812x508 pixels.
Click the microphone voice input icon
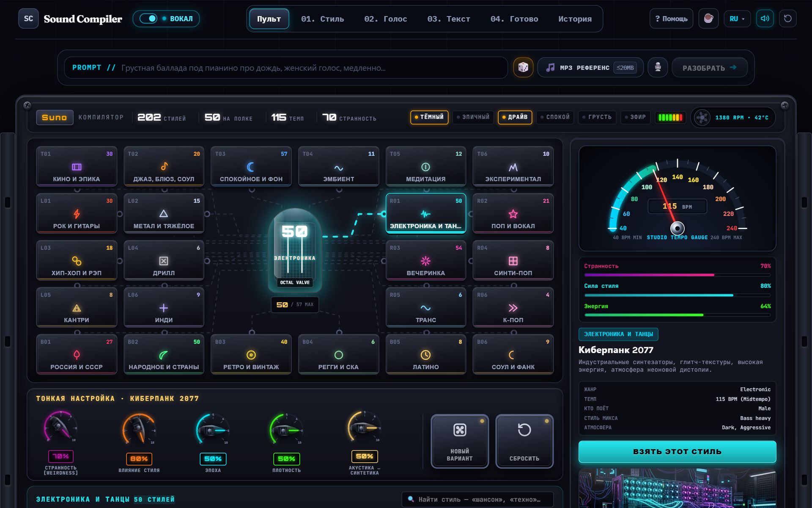coord(658,68)
